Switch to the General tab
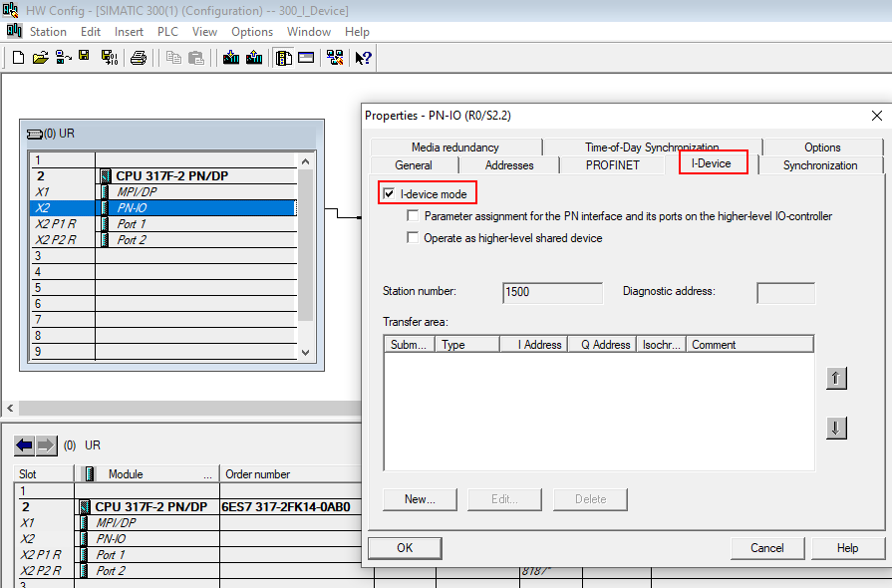Viewport: 892px width, 588px height. (x=414, y=165)
